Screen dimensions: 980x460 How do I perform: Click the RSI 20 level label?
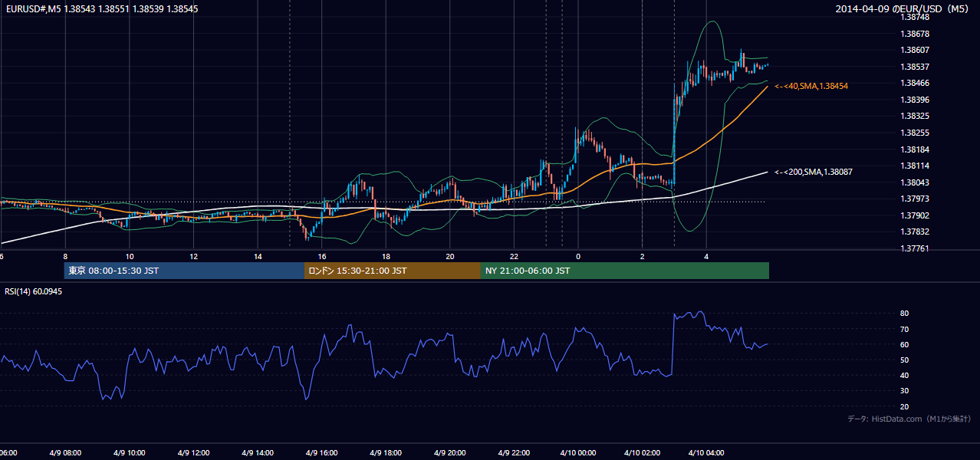click(905, 406)
